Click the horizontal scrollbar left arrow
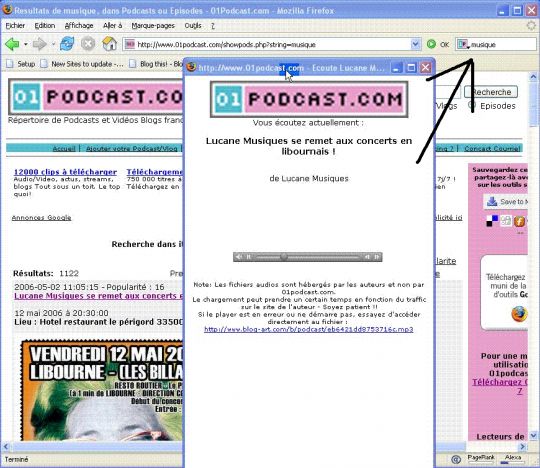 (6, 447)
